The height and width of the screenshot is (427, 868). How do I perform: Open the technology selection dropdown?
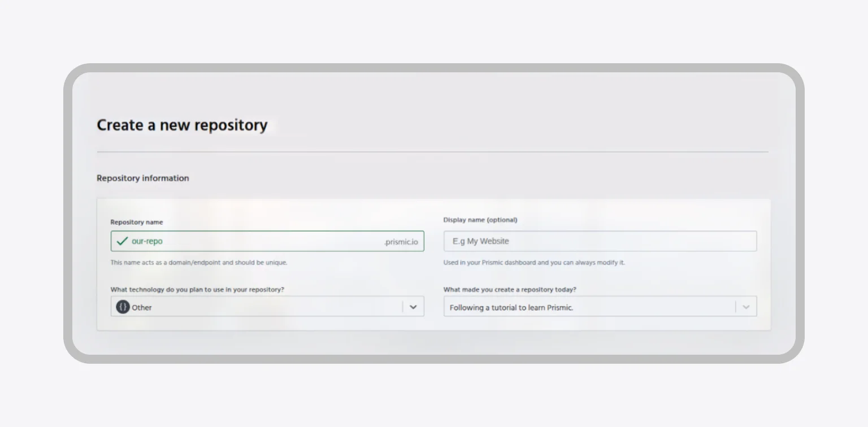click(x=266, y=306)
